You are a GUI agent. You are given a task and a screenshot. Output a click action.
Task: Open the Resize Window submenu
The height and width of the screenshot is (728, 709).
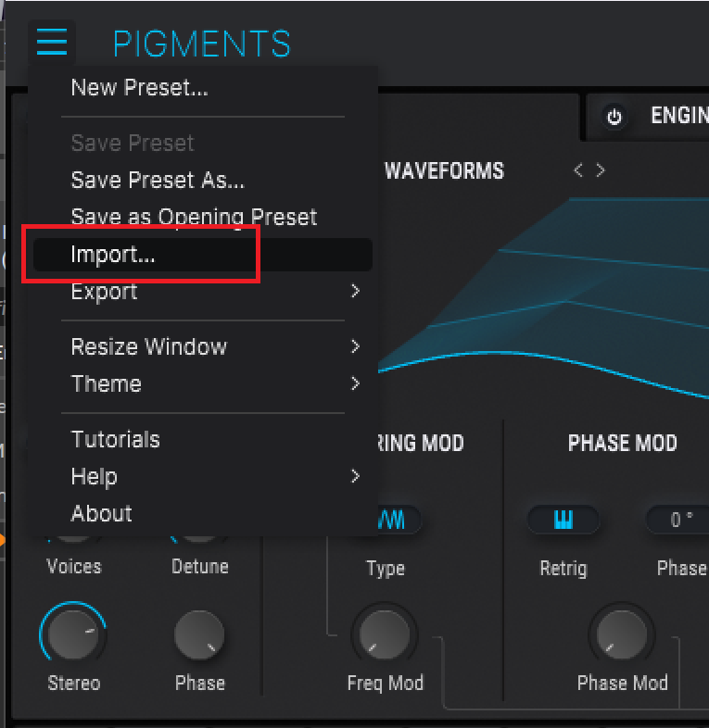[203, 346]
